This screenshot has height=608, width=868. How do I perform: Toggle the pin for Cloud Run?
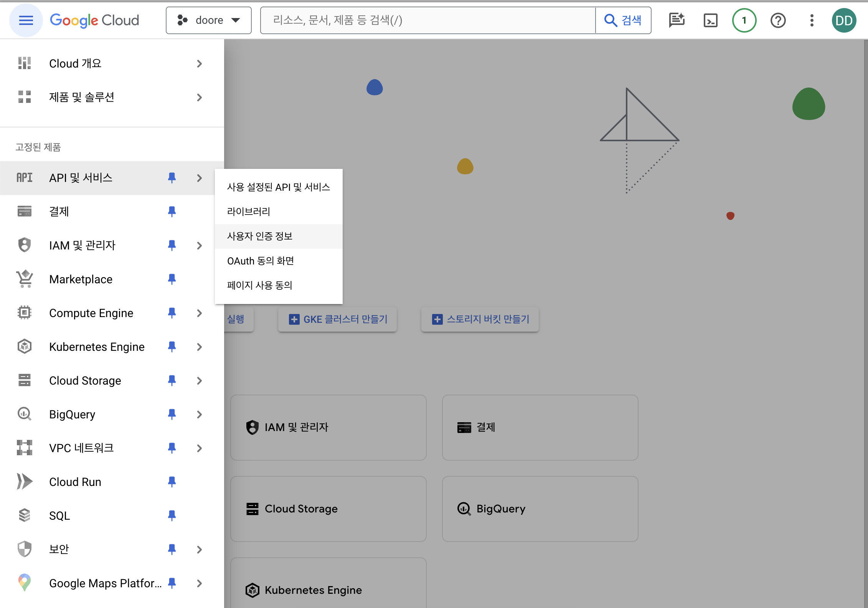(172, 482)
